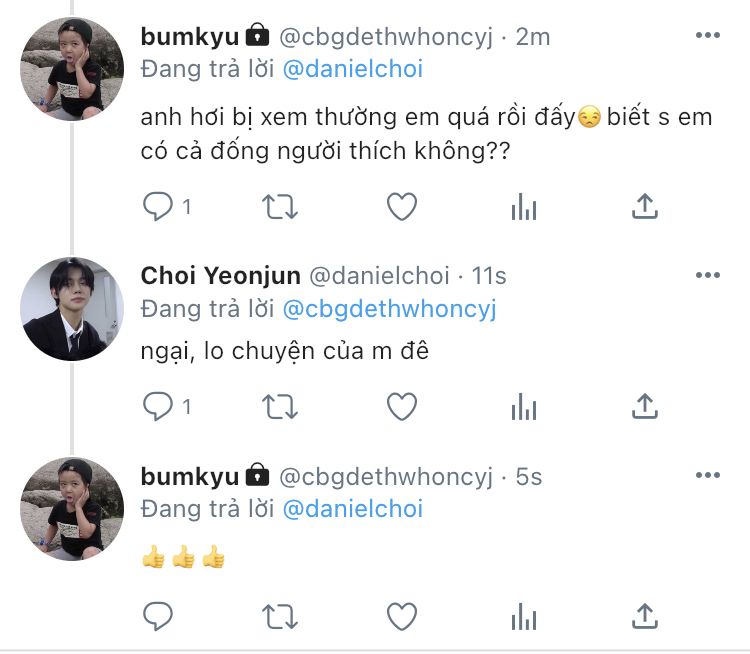Viewport: 750px width, 654px height.
Task: Share bumkyu's first tweet
Action: coord(646,207)
